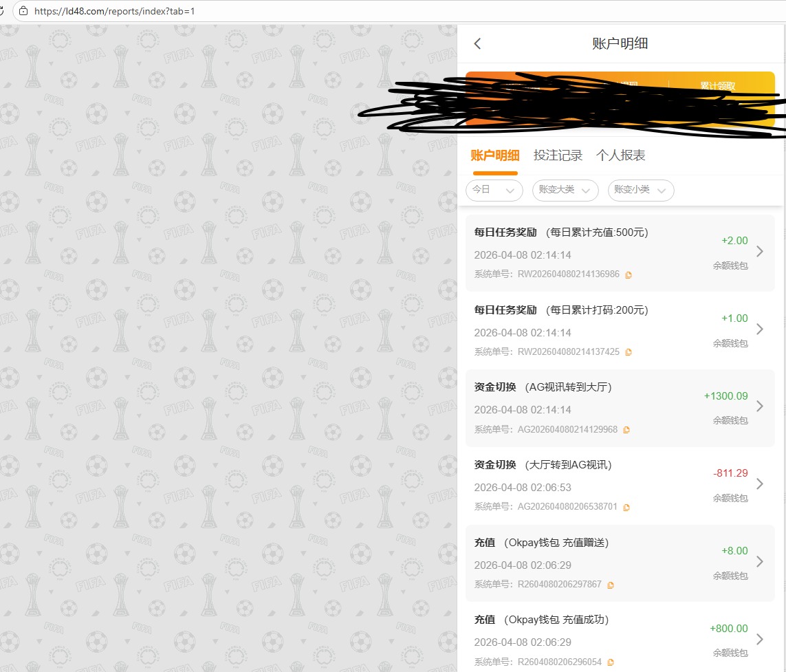
Task: Copy order number R2604080206297867
Action: [x=611, y=585]
